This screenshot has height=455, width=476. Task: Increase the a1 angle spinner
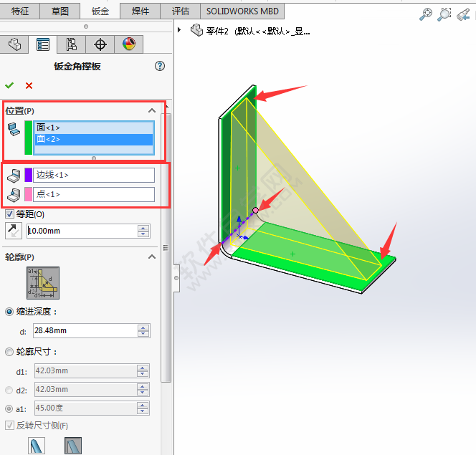(143, 406)
